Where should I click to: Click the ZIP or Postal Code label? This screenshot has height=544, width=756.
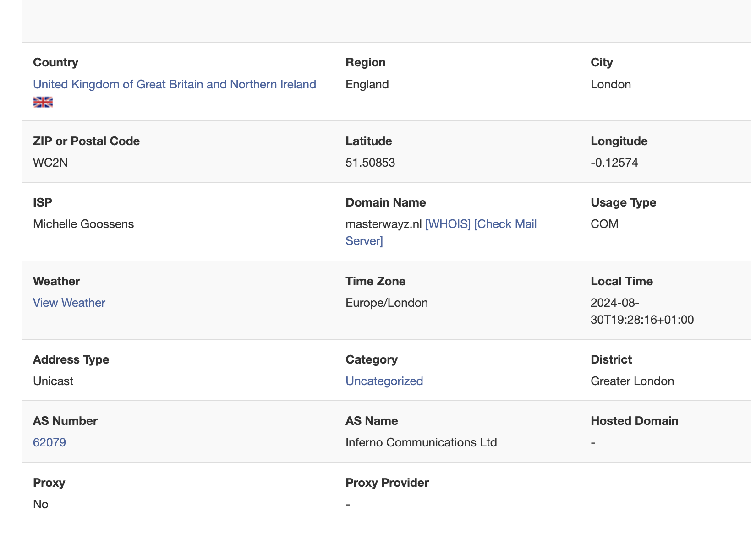[87, 141]
